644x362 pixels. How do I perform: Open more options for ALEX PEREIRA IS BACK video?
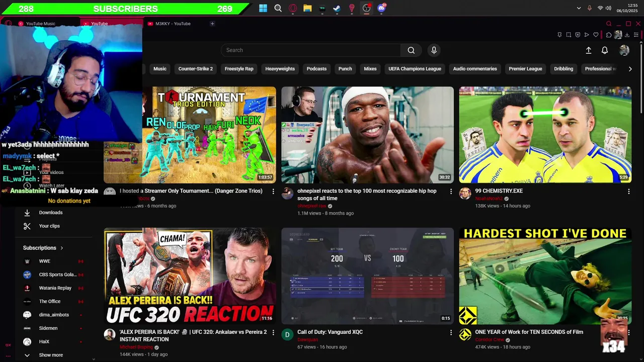click(x=273, y=333)
